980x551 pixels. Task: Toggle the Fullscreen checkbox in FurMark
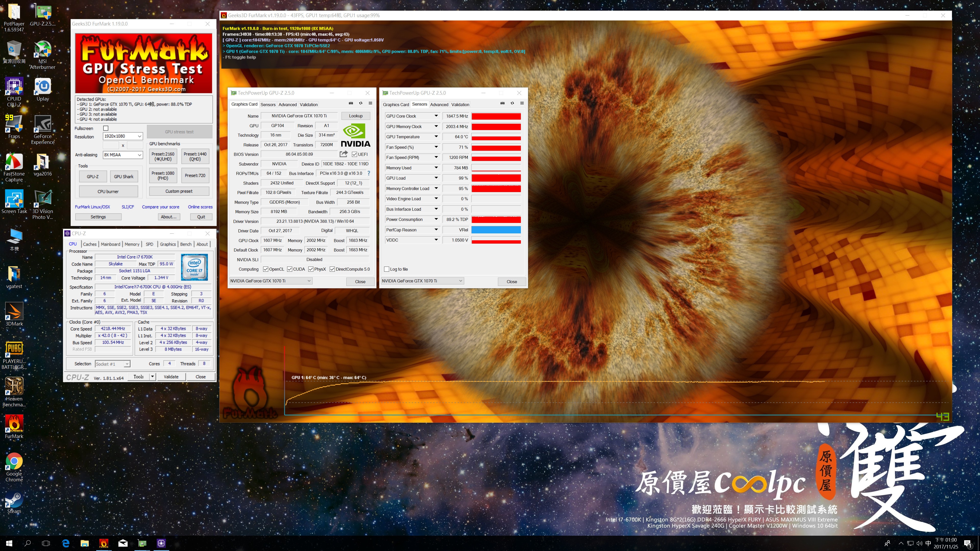tap(106, 129)
